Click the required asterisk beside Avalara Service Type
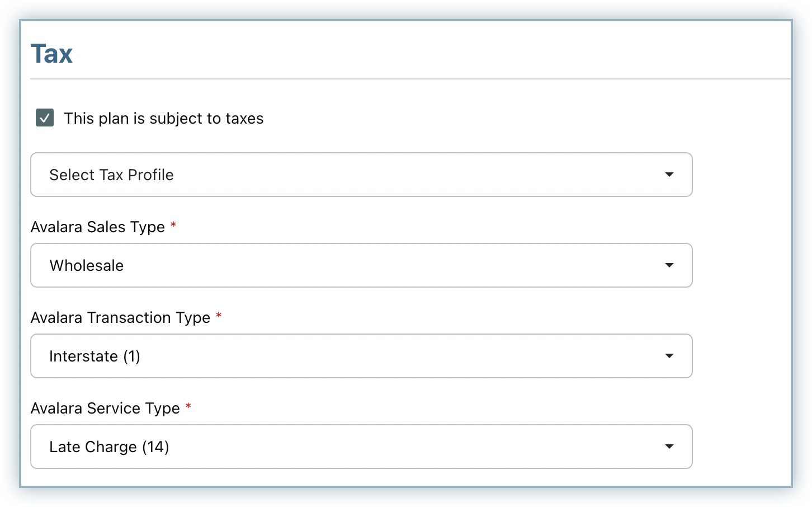This screenshot has height=507, width=812. (188, 406)
